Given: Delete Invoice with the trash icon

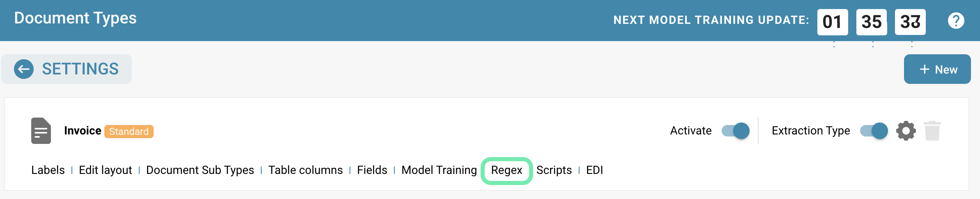Looking at the screenshot, I should pyautogui.click(x=932, y=131).
